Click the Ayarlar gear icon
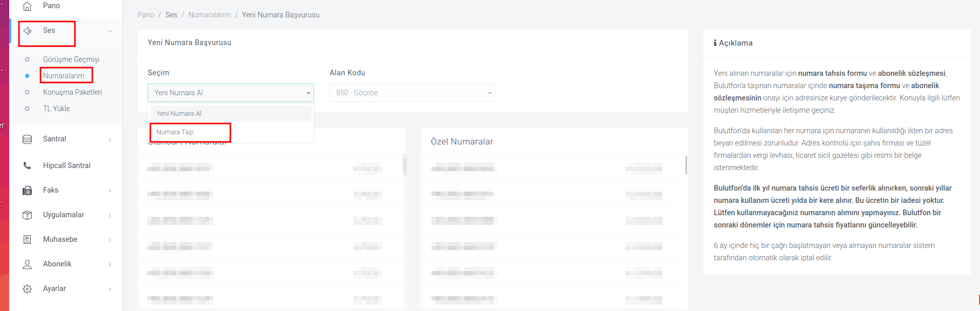This screenshot has width=980, height=311. tap(27, 289)
